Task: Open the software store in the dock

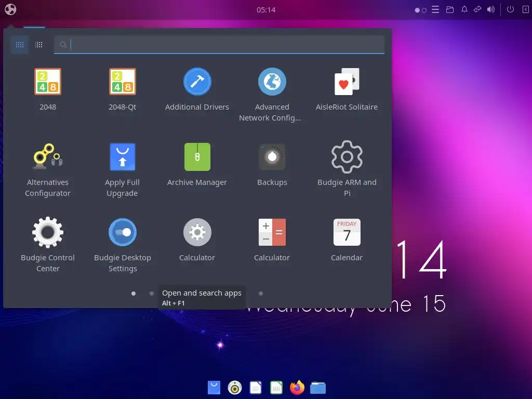Action: click(x=214, y=388)
